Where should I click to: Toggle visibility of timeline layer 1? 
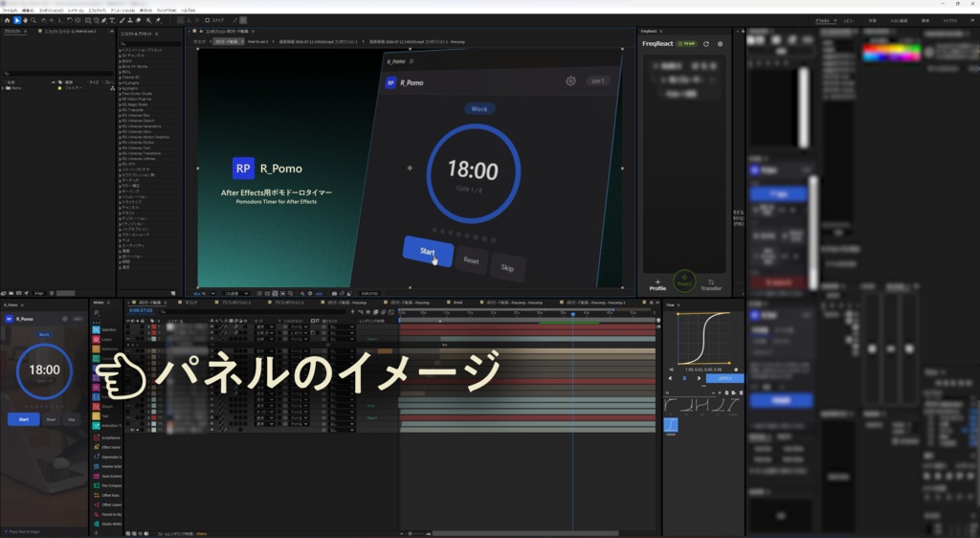click(128, 326)
